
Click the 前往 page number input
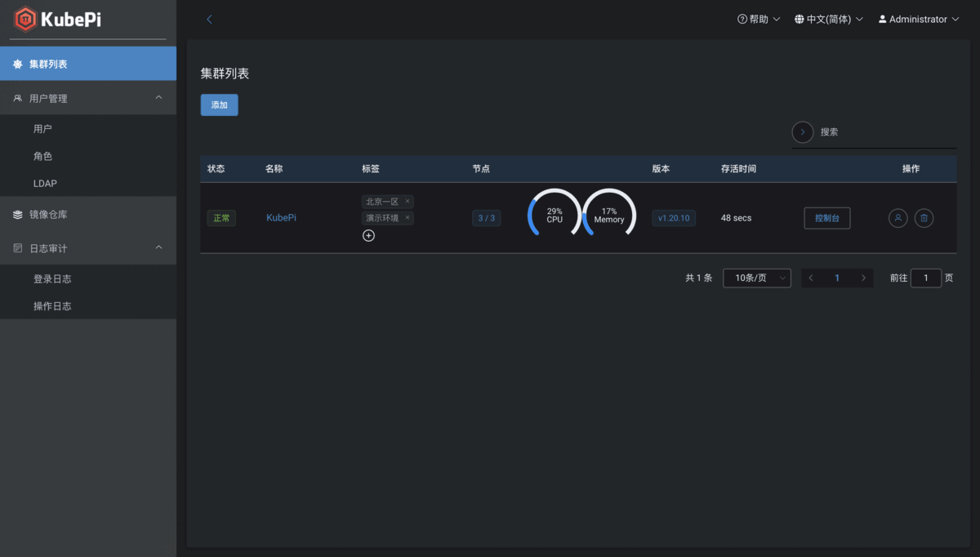(926, 278)
